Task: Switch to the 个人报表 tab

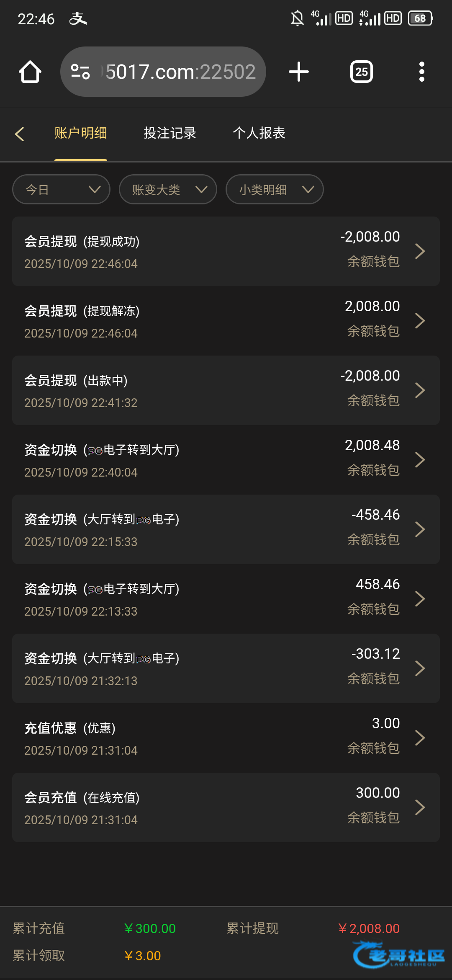Action: tap(259, 133)
